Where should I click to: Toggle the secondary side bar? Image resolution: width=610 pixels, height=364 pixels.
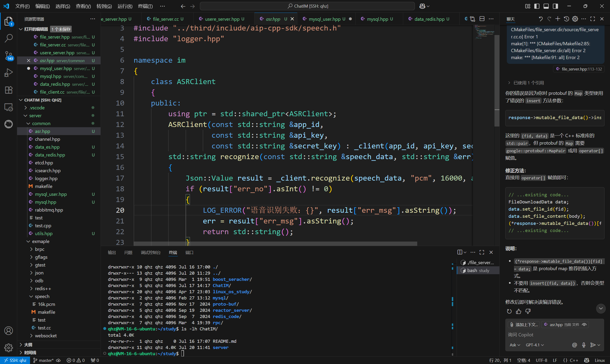click(x=555, y=6)
